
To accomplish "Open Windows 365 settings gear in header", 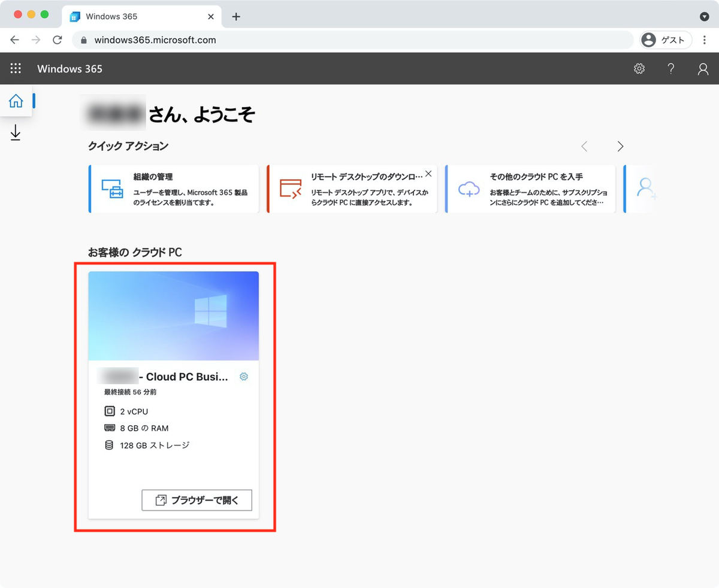I will [x=639, y=69].
